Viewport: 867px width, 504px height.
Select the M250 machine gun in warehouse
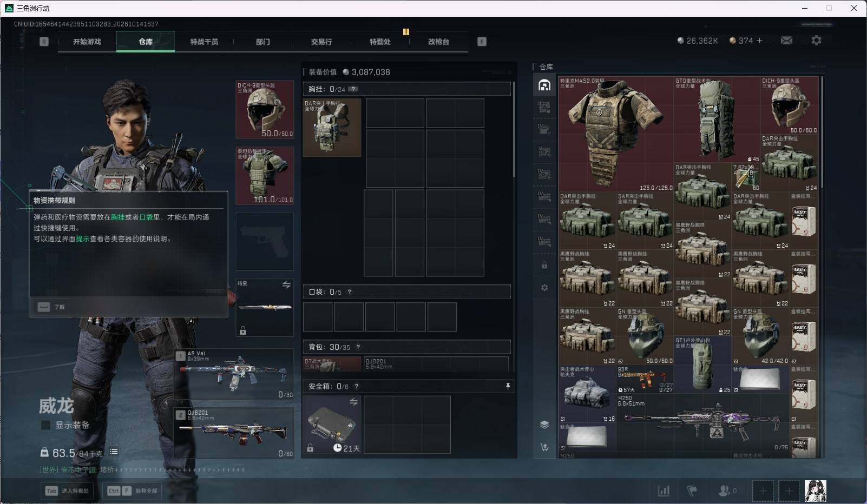702,423
